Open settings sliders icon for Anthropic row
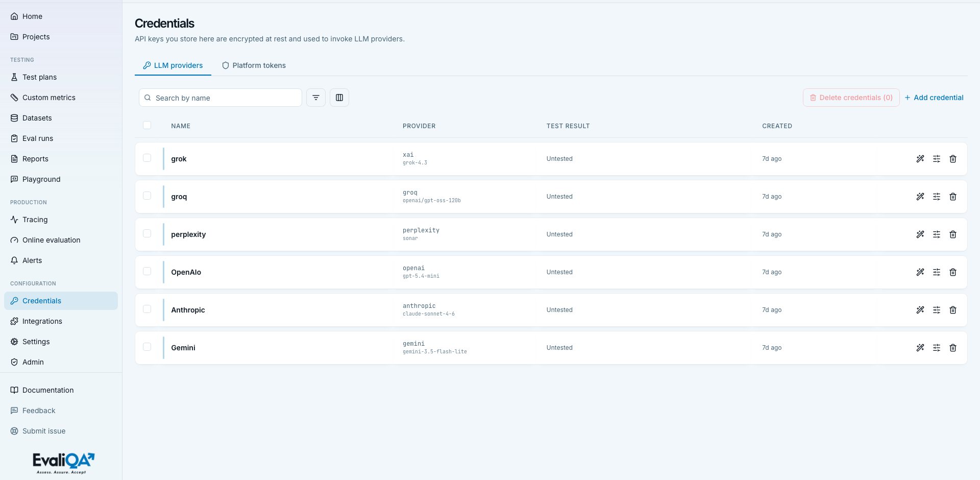This screenshot has width=980, height=480. pyautogui.click(x=937, y=310)
